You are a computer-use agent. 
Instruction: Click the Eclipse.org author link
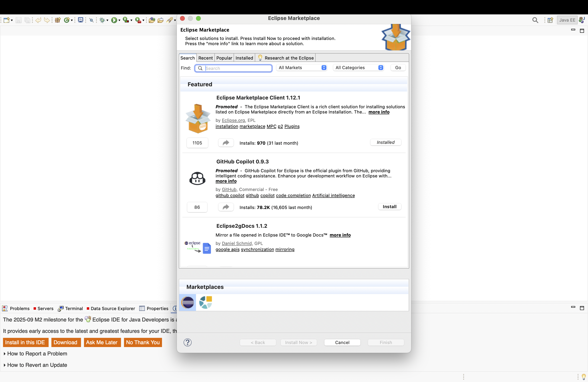[x=233, y=120]
